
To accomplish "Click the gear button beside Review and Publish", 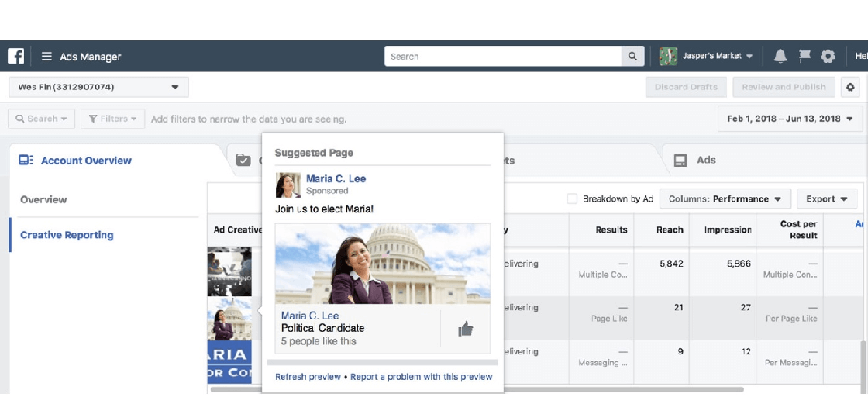I will [x=850, y=87].
